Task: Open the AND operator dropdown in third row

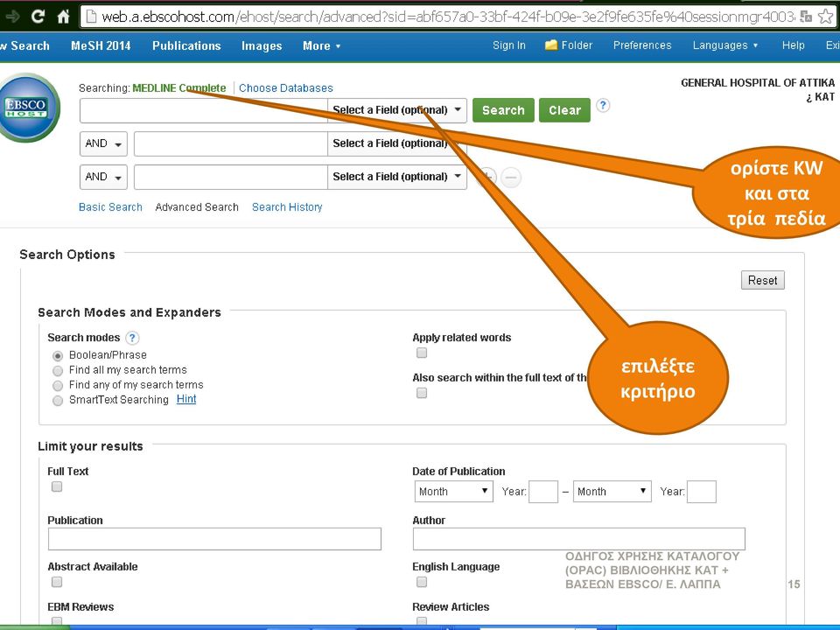Action: (103, 177)
